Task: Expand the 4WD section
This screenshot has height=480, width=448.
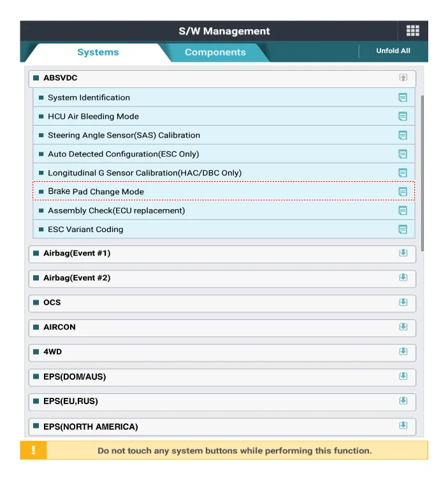Action: point(403,352)
